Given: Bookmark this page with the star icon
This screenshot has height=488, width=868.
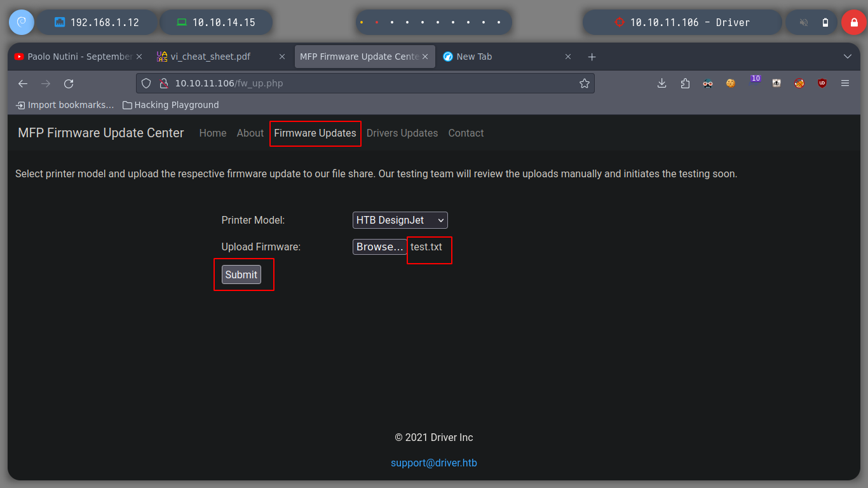Looking at the screenshot, I should (x=585, y=83).
